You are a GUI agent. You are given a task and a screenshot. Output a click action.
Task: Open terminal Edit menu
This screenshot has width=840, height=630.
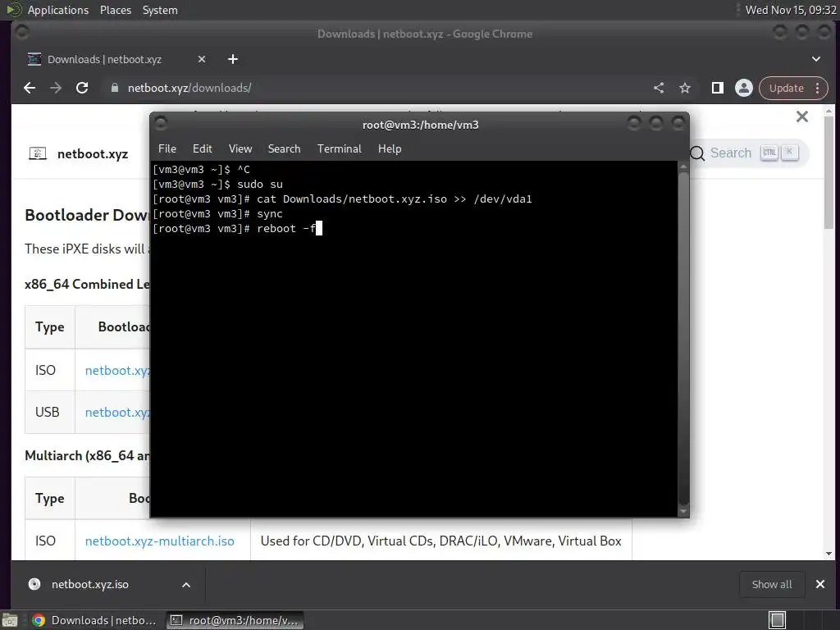click(x=203, y=149)
